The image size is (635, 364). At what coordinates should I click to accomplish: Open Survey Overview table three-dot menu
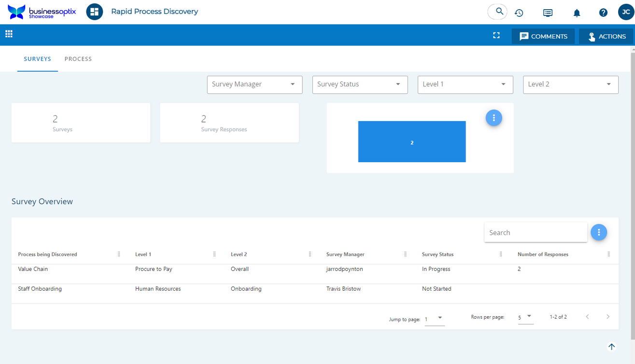click(x=599, y=232)
